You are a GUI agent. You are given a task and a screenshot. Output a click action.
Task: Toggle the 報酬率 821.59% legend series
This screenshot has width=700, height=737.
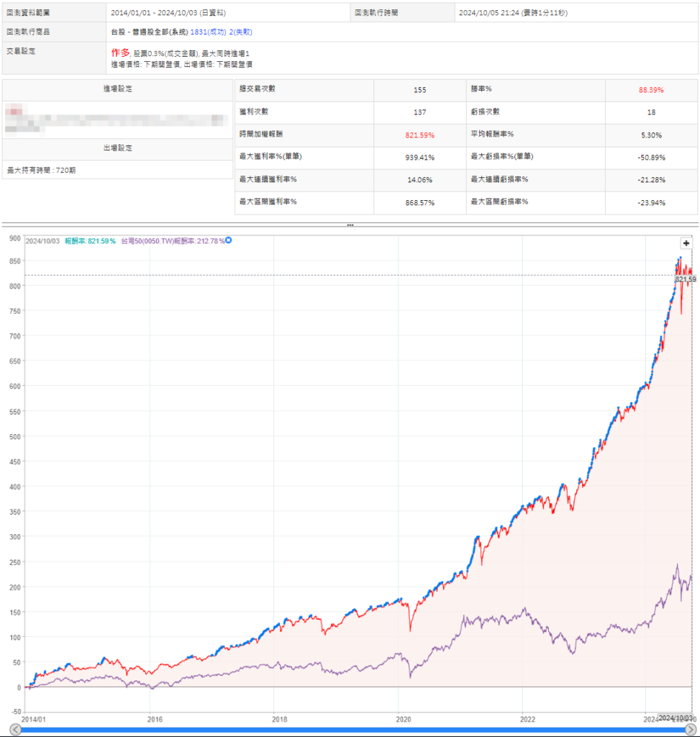pyautogui.click(x=90, y=241)
